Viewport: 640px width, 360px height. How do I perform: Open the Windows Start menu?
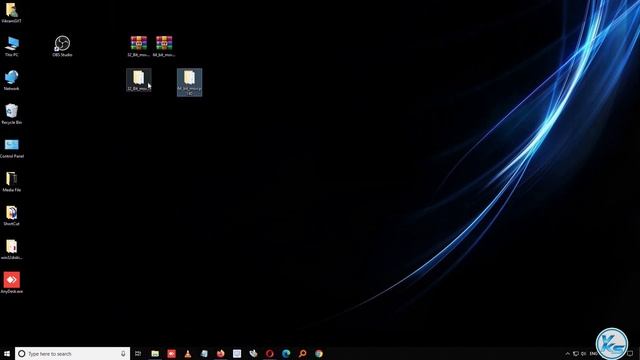click(x=7, y=353)
